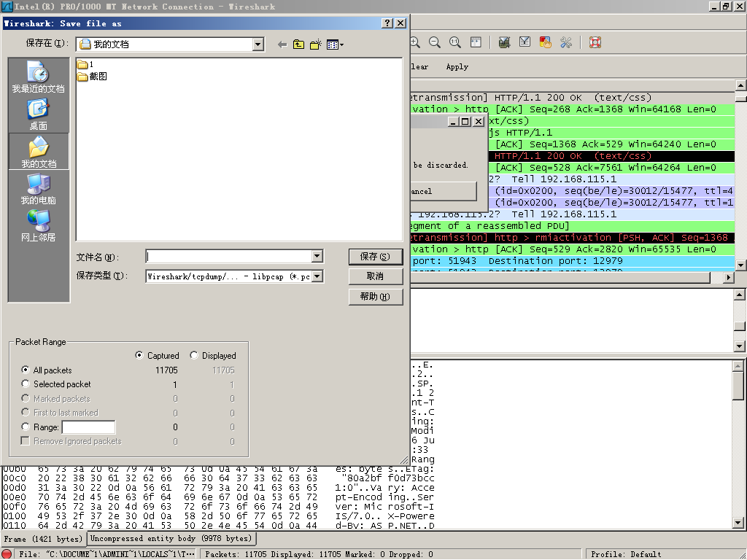Expand the 保存类型 file type dropdown

pyautogui.click(x=317, y=276)
